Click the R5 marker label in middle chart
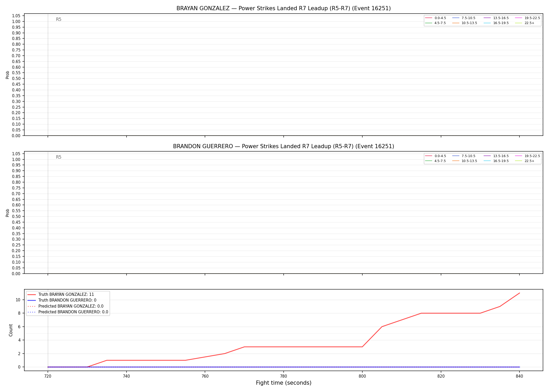This screenshot has height=392, width=549. point(59,157)
